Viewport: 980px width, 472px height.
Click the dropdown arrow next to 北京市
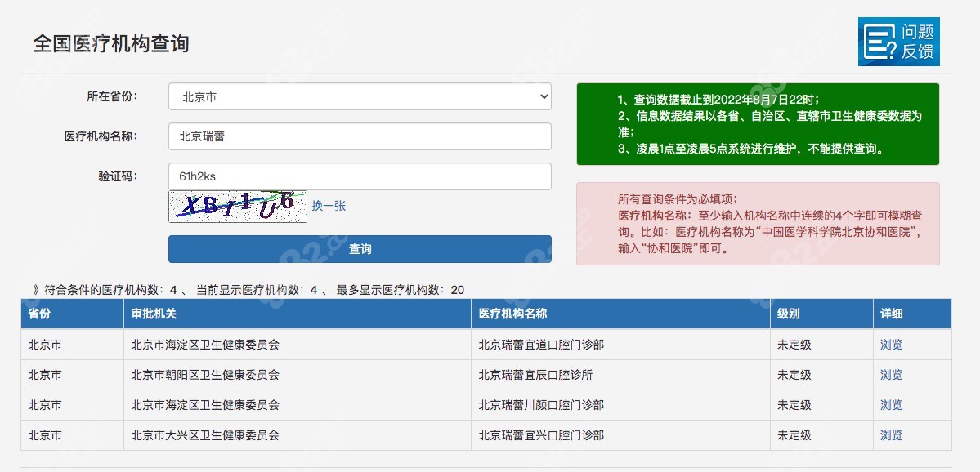(541, 96)
